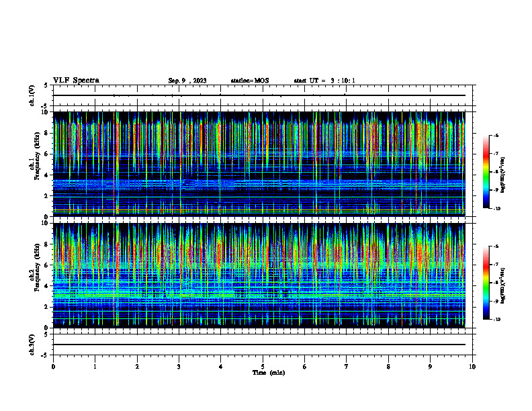
Task: Click the date text "Sep. 9, 2023"
Action: pos(187,81)
